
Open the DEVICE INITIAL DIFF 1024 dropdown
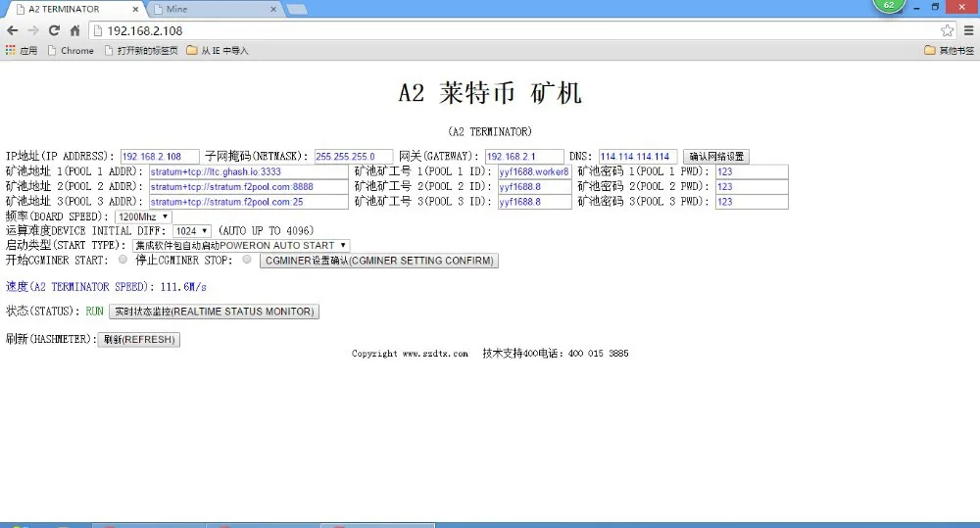click(192, 231)
